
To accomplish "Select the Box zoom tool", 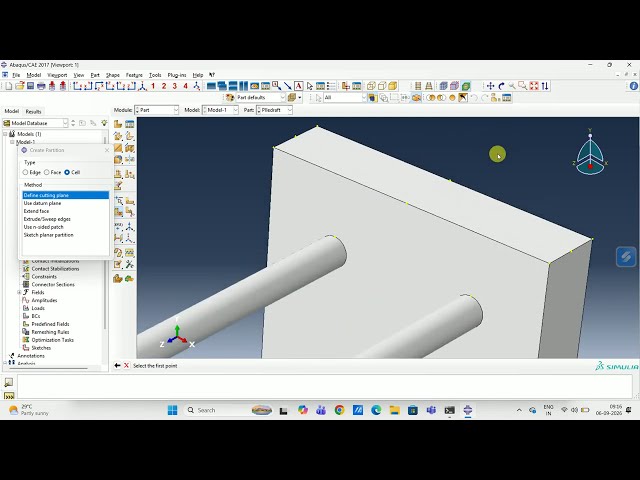I will tap(522, 86).
